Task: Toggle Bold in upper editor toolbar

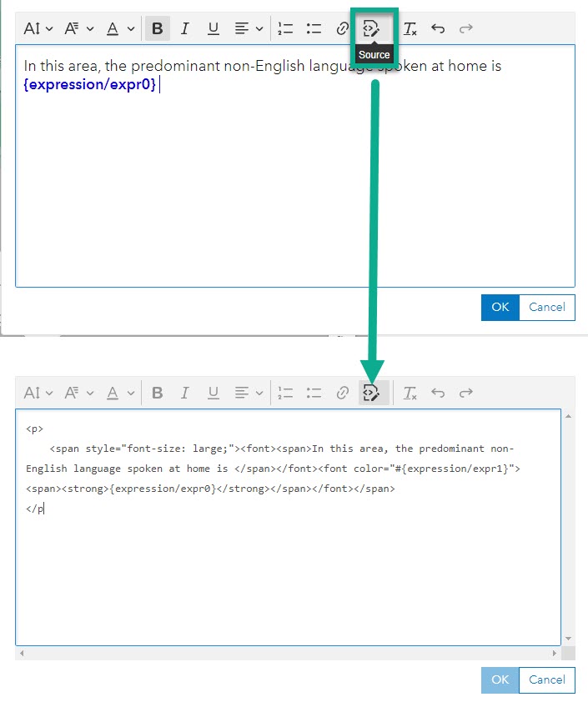Action: coord(157,28)
